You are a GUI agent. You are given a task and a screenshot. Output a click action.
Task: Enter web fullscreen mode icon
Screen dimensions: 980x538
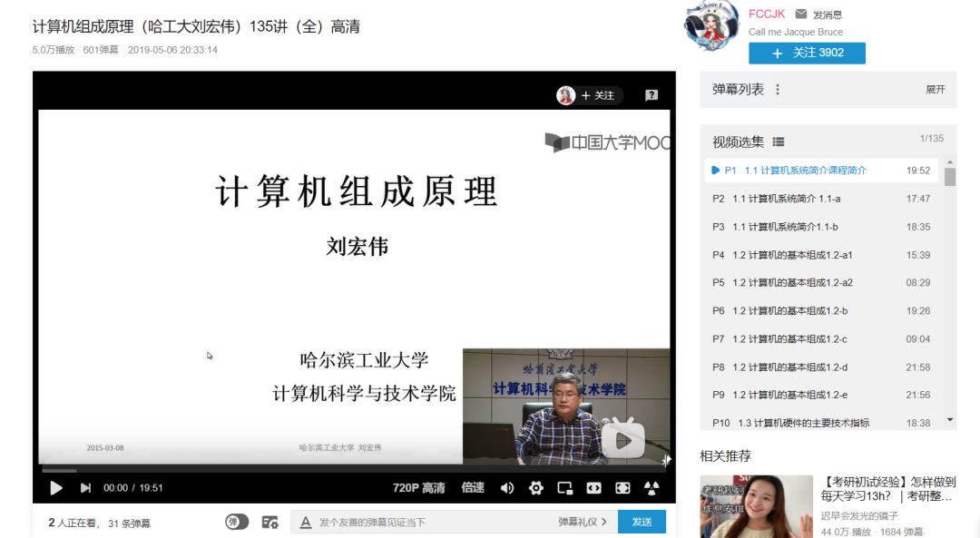(x=622, y=488)
